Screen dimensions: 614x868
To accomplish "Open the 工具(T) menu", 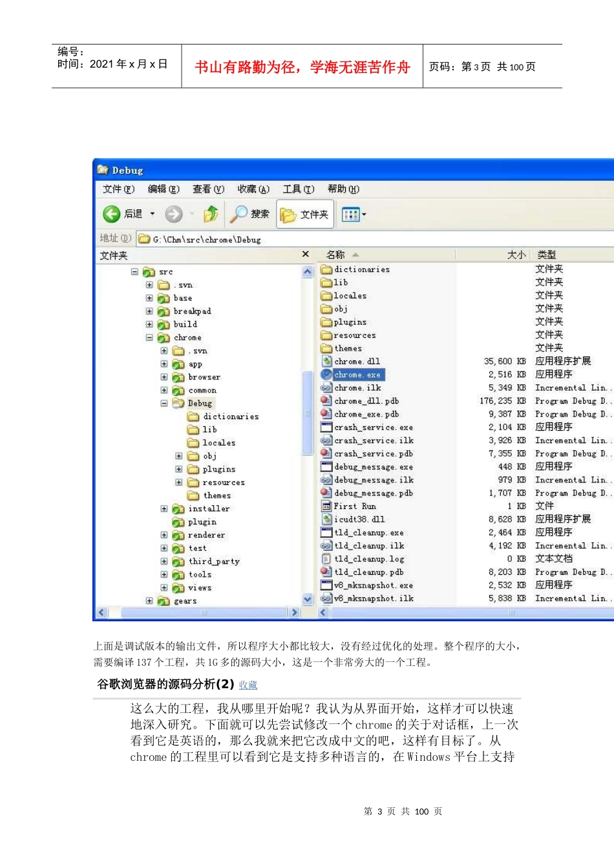I will pyautogui.click(x=299, y=189).
